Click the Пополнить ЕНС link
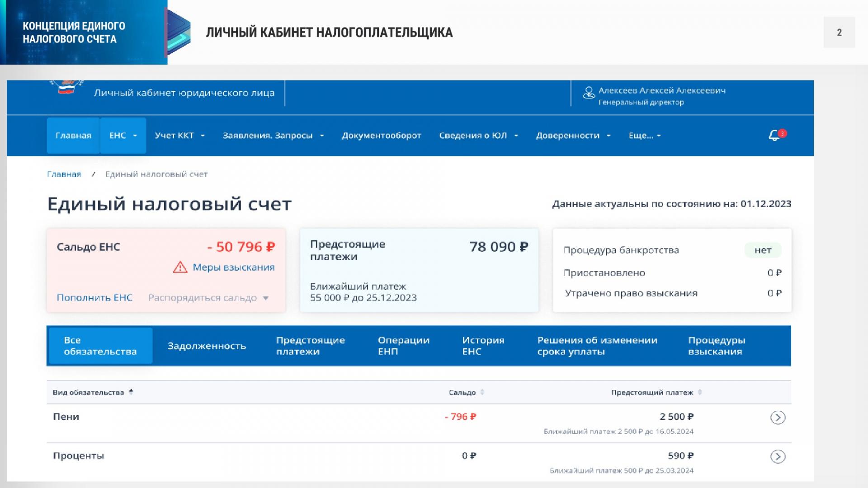868x488 pixels. pyautogui.click(x=94, y=298)
